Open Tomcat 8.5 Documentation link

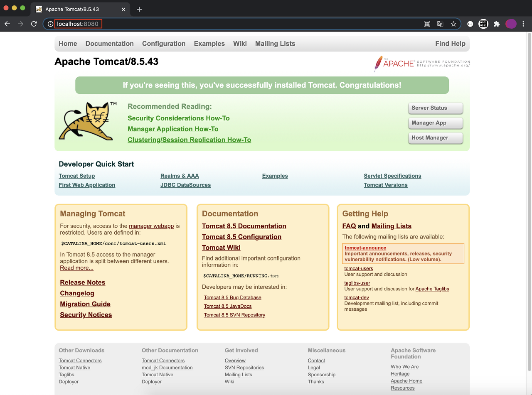point(244,226)
